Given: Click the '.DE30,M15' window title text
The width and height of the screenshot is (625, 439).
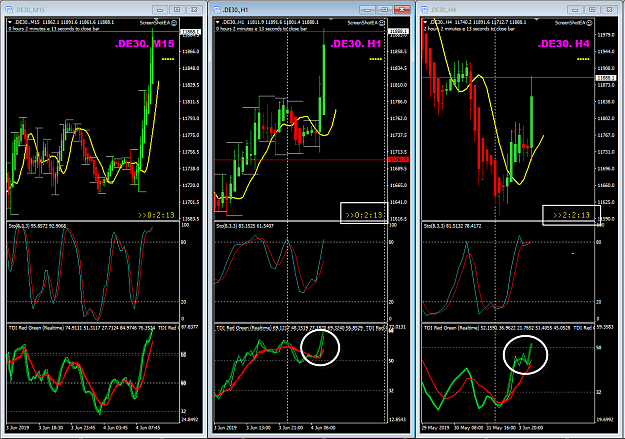Looking at the screenshot, I should pyautogui.click(x=30, y=10).
